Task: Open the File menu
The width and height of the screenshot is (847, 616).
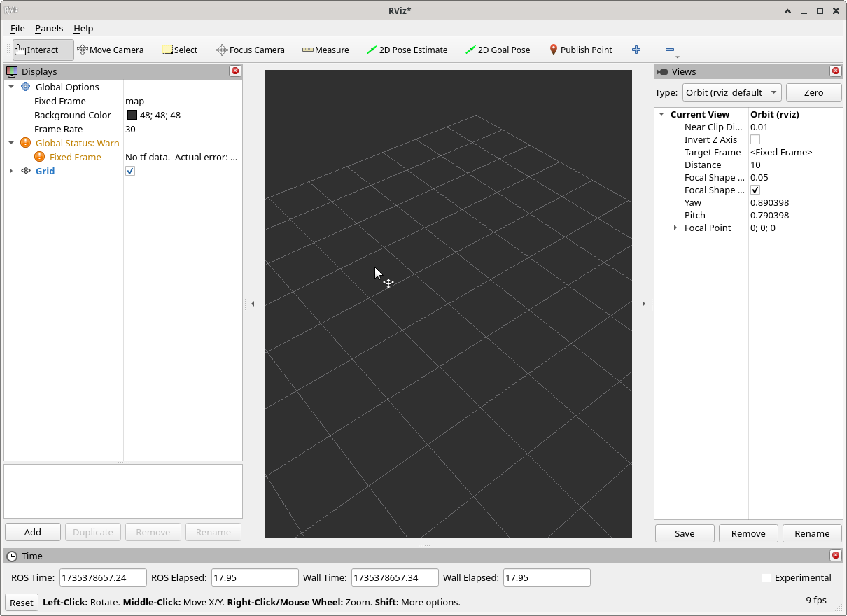Action: (x=17, y=28)
